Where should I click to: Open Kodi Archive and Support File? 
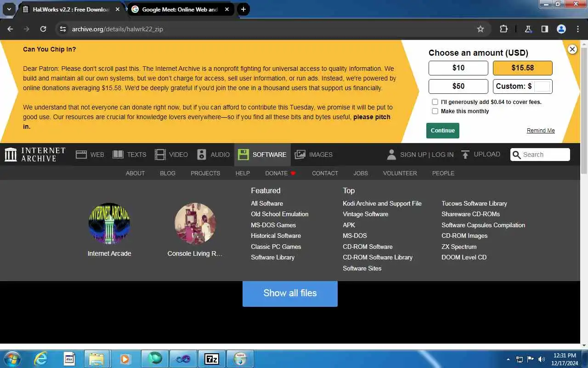[x=382, y=203]
